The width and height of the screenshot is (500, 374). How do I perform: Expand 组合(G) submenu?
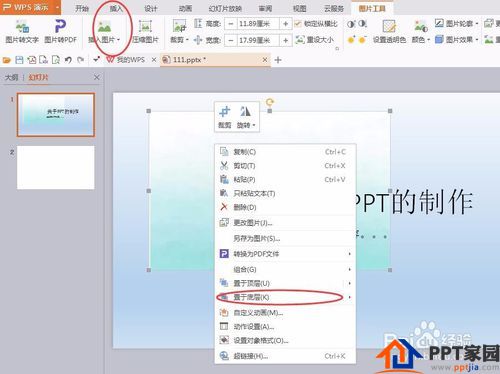pos(349,269)
